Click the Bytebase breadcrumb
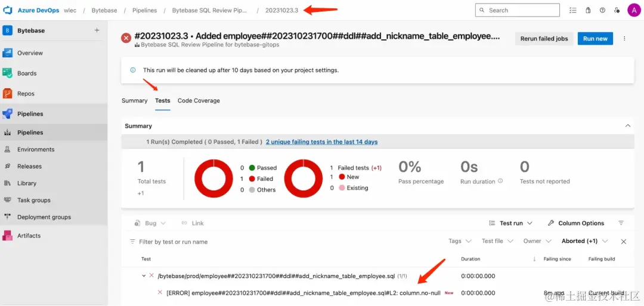The width and height of the screenshot is (644, 306). pos(104,10)
